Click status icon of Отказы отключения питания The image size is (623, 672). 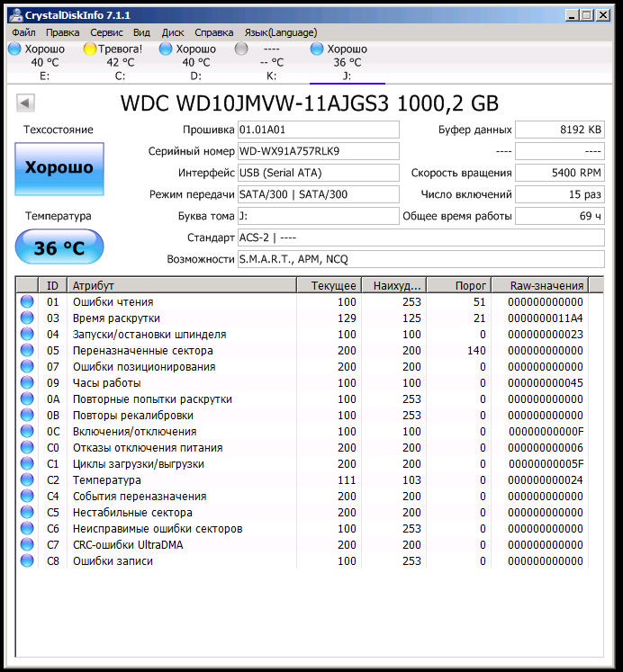tap(27, 447)
